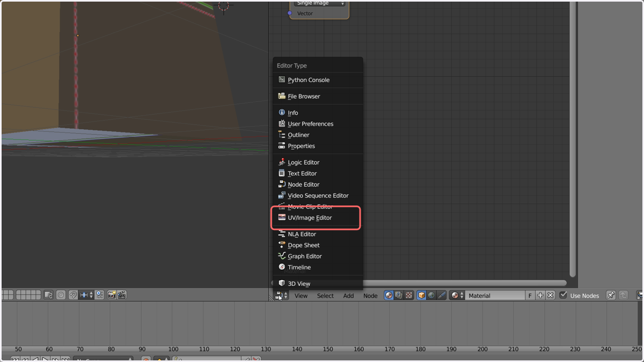Viewport: 644px width, 362px height.
Task: Switch node tree type to Compositing nodes
Action: (x=399, y=295)
